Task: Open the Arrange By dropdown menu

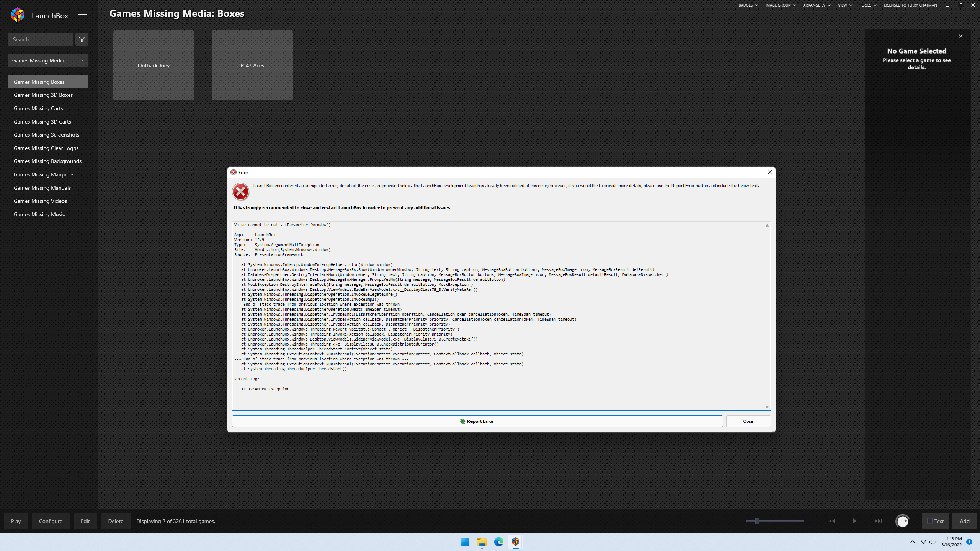Action: [817, 5]
